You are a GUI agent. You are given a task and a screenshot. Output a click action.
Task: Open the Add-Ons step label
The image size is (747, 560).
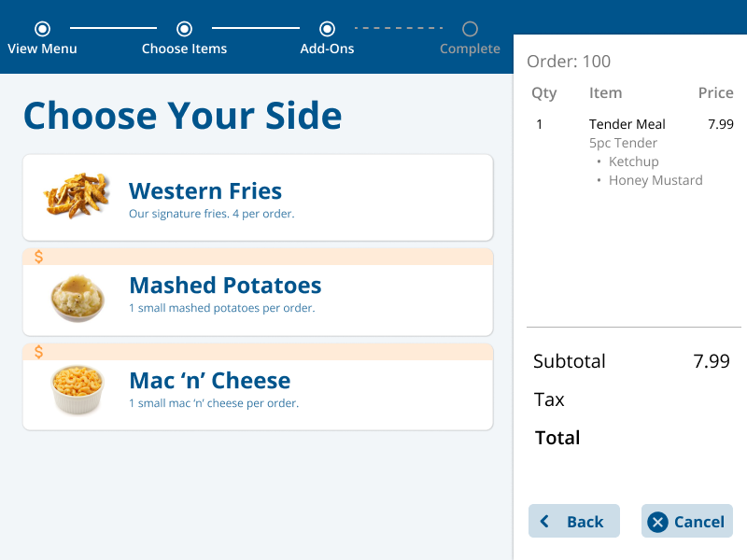coord(327,49)
